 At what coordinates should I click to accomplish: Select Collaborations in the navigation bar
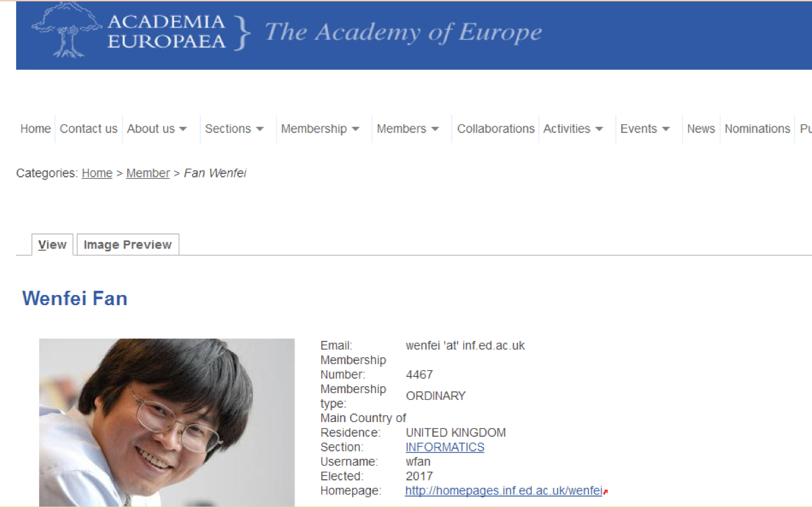pos(496,129)
